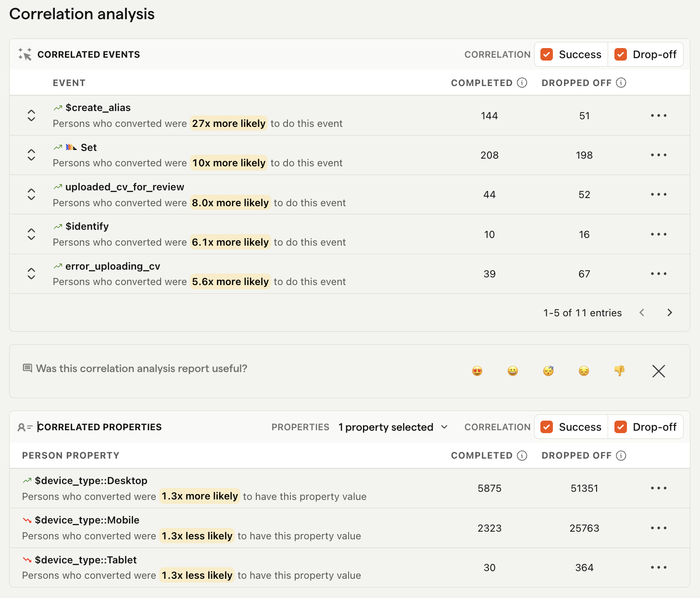
Task: Click info icon next to events COMPLETED header
Action: tap(522, 83)
